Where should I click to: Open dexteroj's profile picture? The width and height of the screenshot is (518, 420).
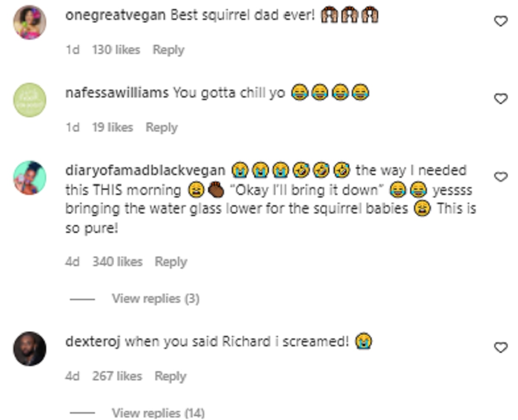(x=30, y=348)
